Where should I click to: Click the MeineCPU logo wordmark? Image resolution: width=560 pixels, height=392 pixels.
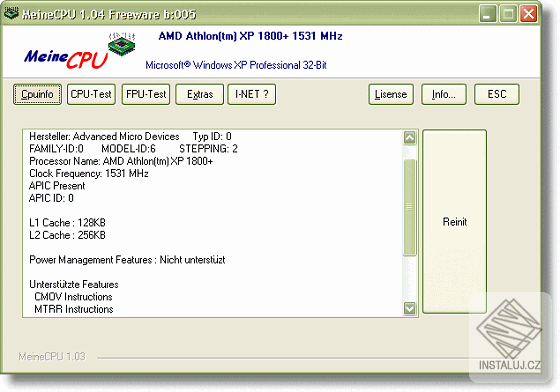(66, 59)
